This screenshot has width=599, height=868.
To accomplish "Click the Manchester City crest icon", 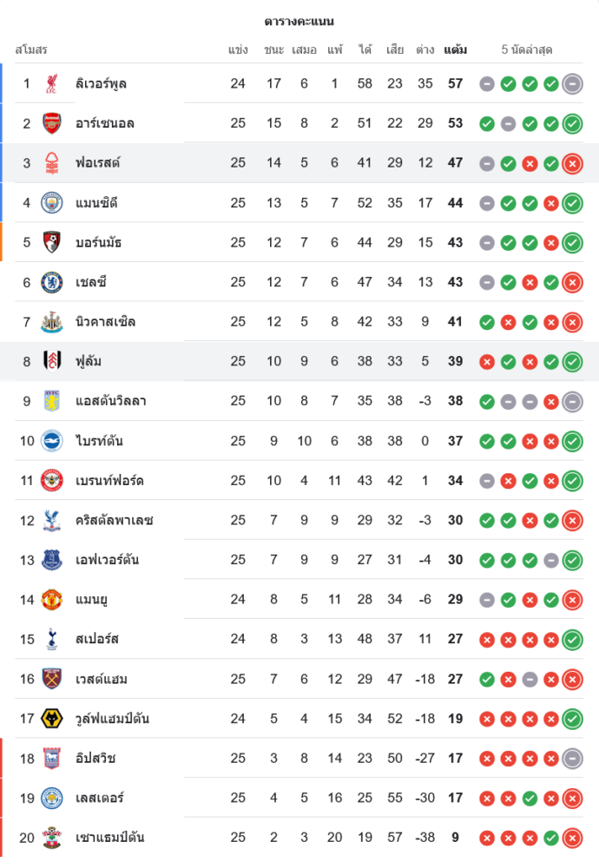I will [52, 202].
